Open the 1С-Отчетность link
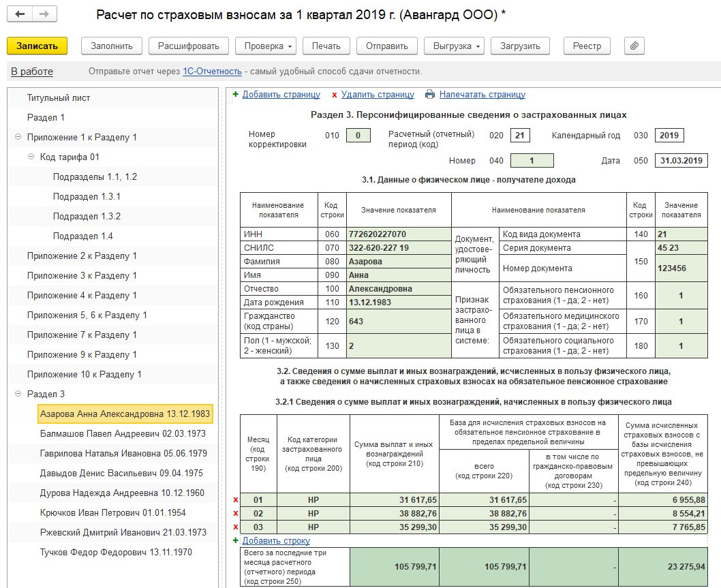This screenshot has width=721, height=588. pos(212,72)
